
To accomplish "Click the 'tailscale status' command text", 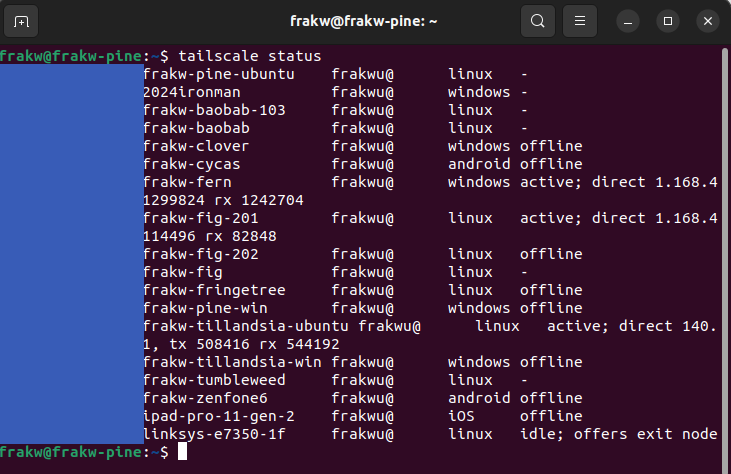I will (250, 56).
